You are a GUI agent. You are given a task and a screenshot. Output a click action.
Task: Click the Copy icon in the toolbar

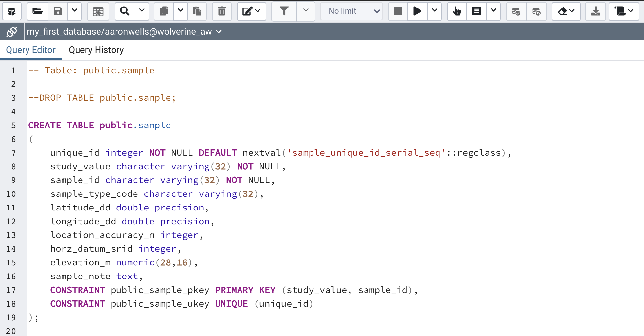tap(164, 11)
